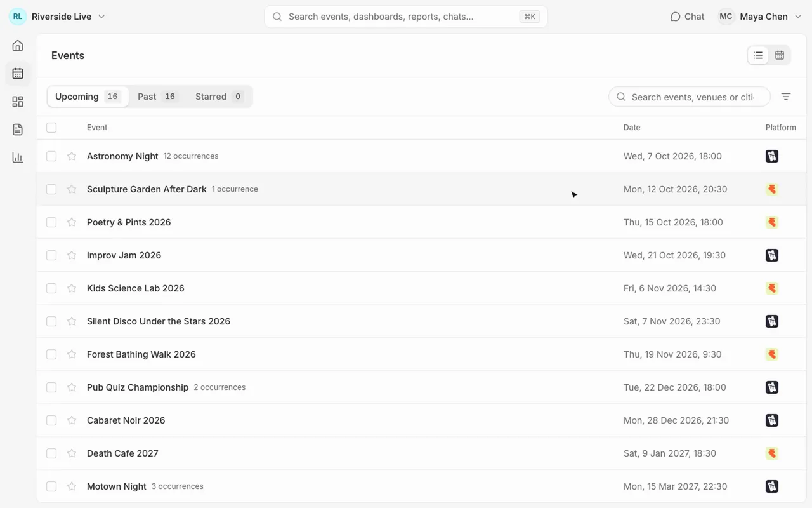Open the Forest Bathing Walk 2026 event

pos(141,354)
